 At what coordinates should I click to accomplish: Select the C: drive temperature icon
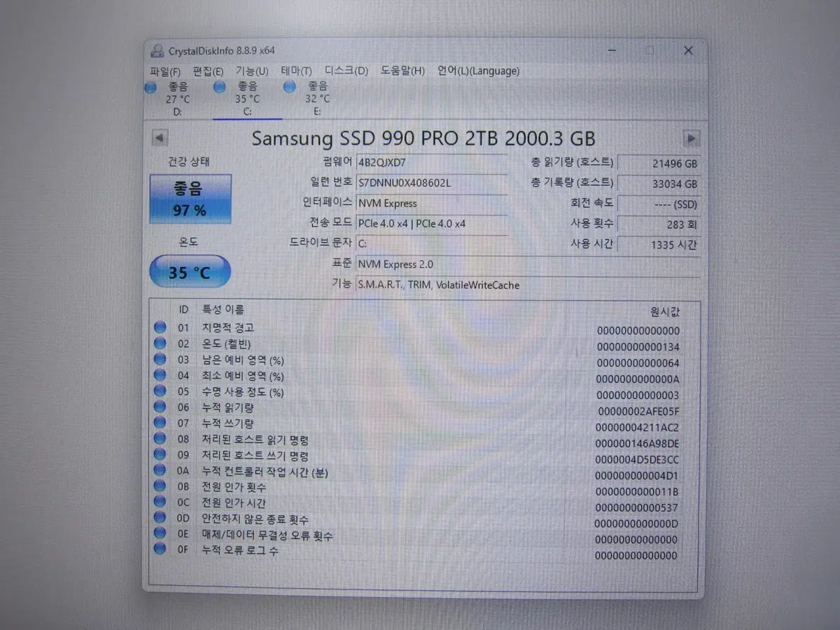coord(220,87)
